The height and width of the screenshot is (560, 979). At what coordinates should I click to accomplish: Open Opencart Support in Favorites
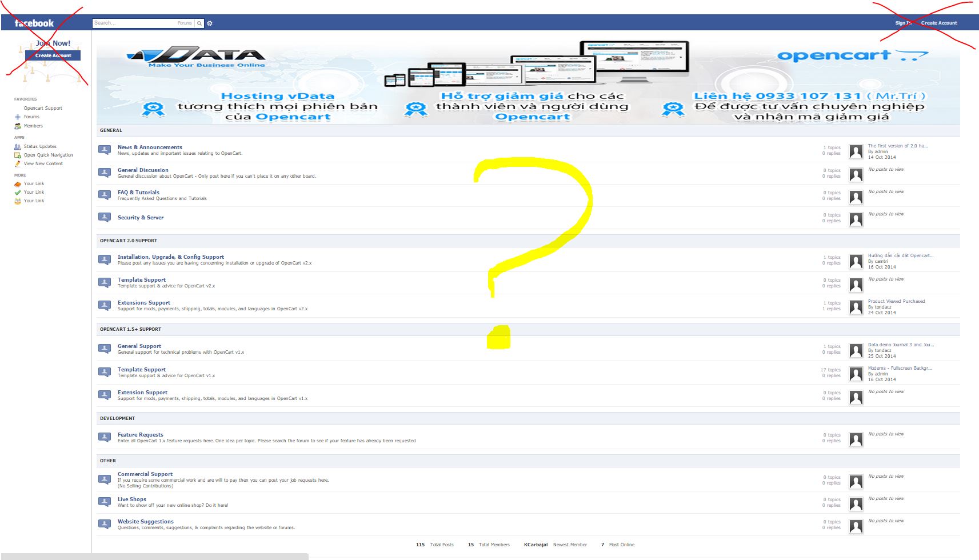pyautogui.click(x=43, y=108)
